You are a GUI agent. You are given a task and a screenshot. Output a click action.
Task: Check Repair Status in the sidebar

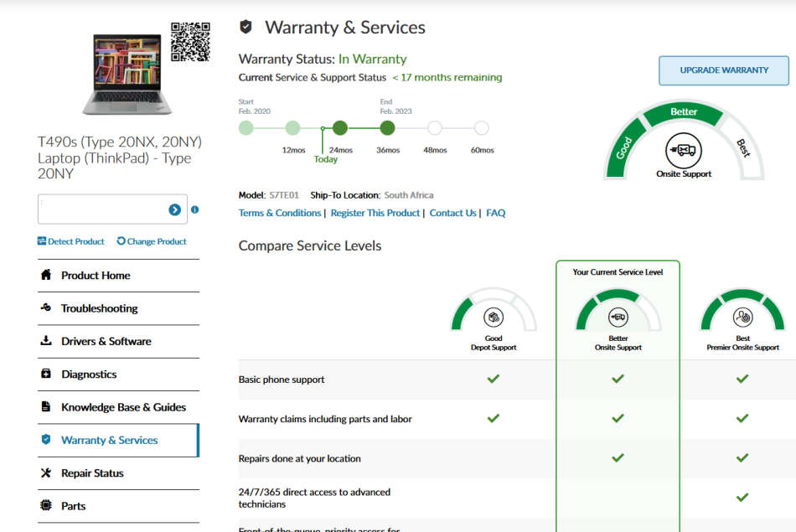coord(92,473)
